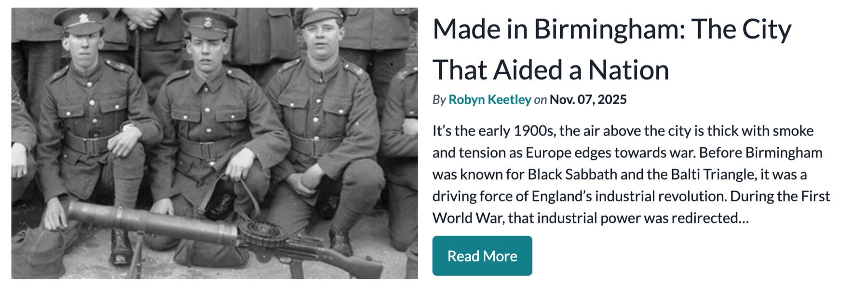Click the word "By" before author name
868x290 pixels.
pyautogui.click(x=439, y=99)
